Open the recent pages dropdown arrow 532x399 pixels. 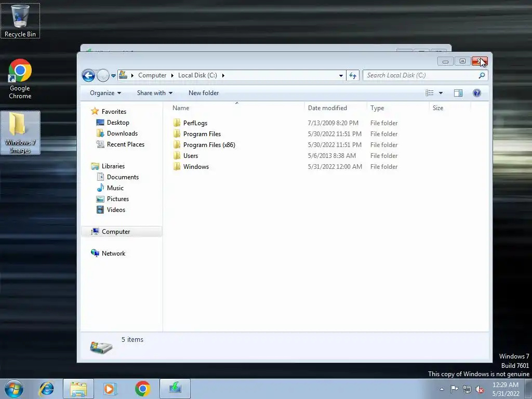click(113, 76)
